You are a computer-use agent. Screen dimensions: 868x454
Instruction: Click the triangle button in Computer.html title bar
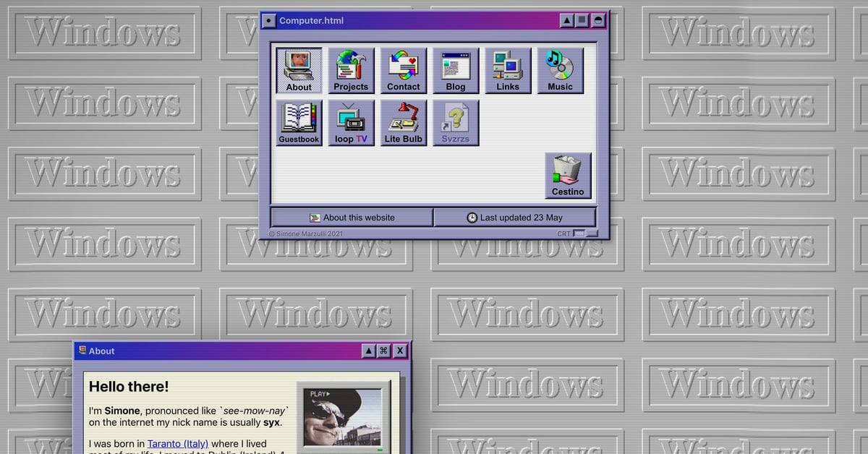[x=567, y=21]
